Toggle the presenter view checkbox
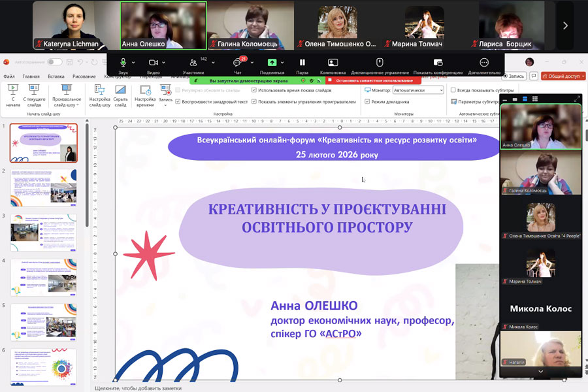588x392 pixels. (367, 102)
